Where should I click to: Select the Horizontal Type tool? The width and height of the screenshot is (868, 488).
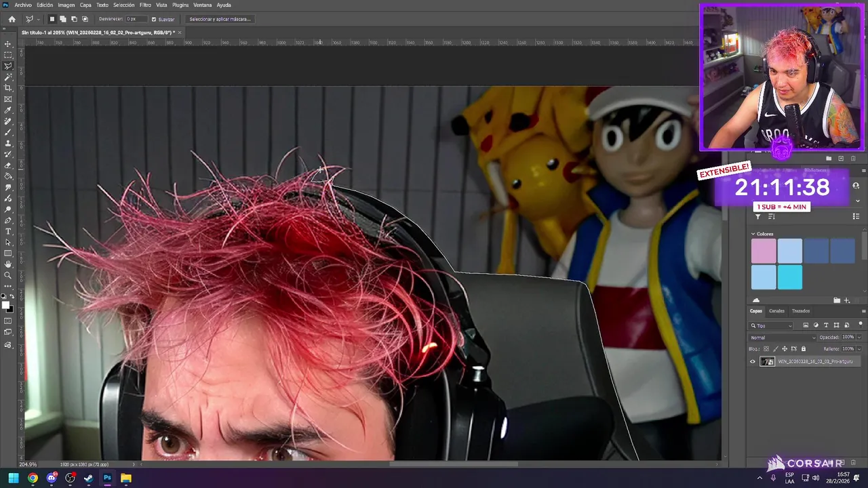(x=8, y=232)
